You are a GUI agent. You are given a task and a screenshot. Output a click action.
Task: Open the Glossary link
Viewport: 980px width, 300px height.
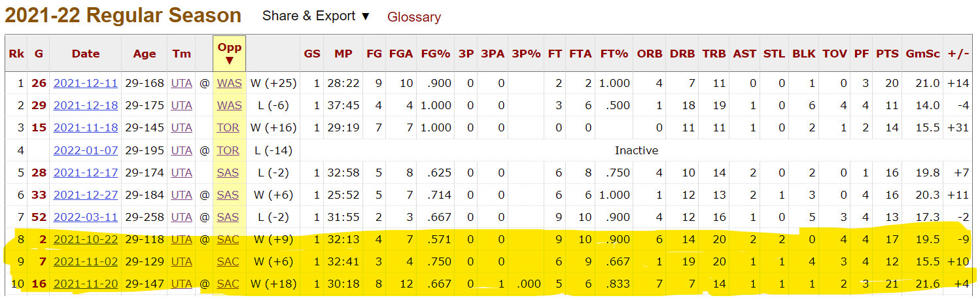pyautogui.click(x=414, y=17)
